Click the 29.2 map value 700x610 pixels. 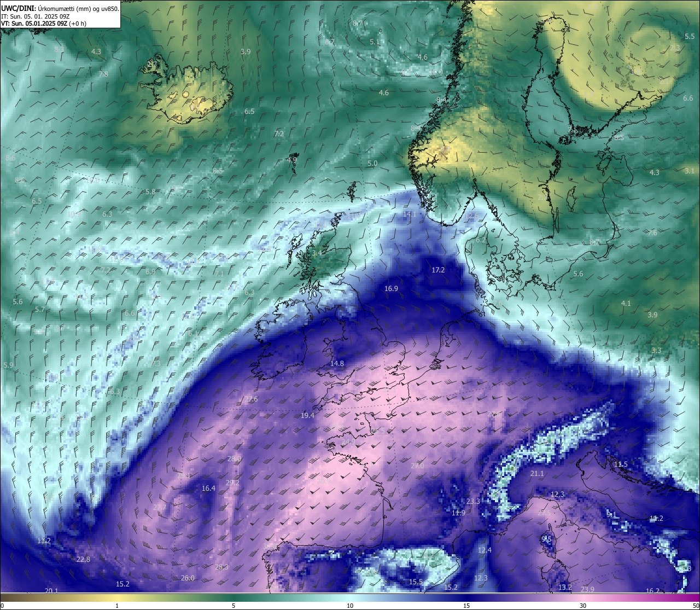tap(232, 482)
